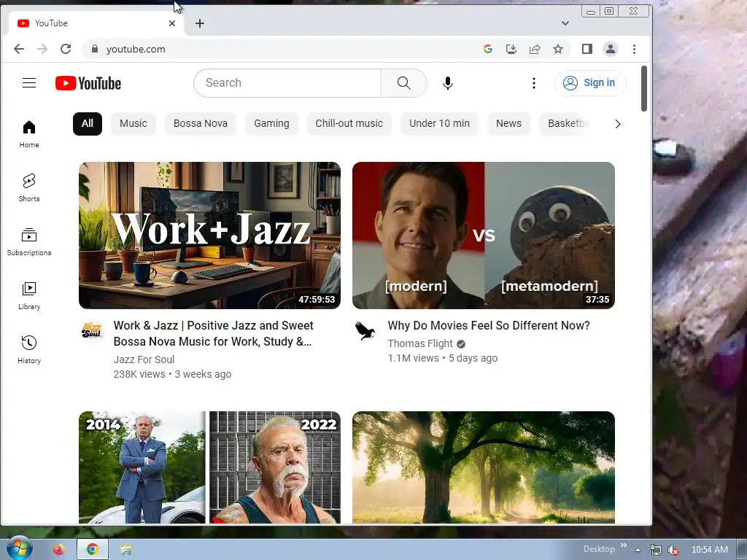Click the install app icon in address bar
The width and height of the screenshot is (747, 560).
[511, 49]
